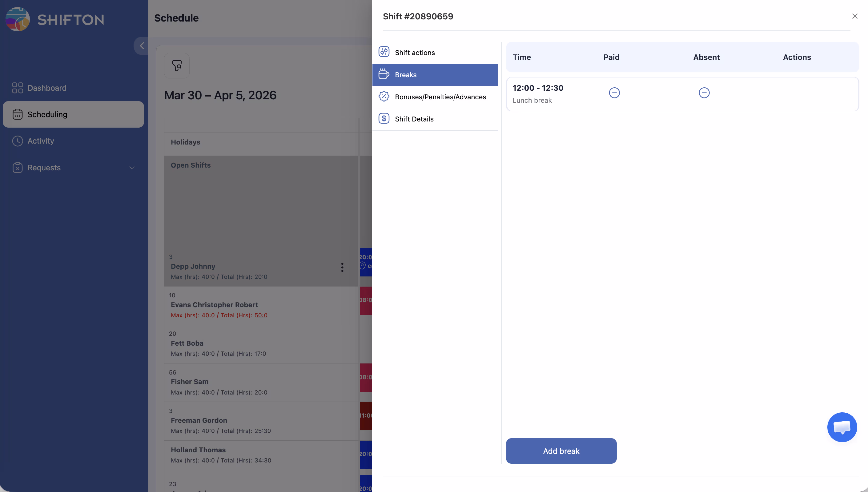
Task: Open Depp Johnny's three-dot menu
Action: point(342,267)
